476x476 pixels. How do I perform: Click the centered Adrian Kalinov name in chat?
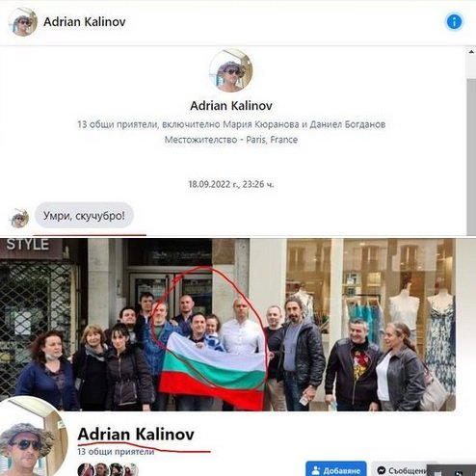click(x=231, y=106)
